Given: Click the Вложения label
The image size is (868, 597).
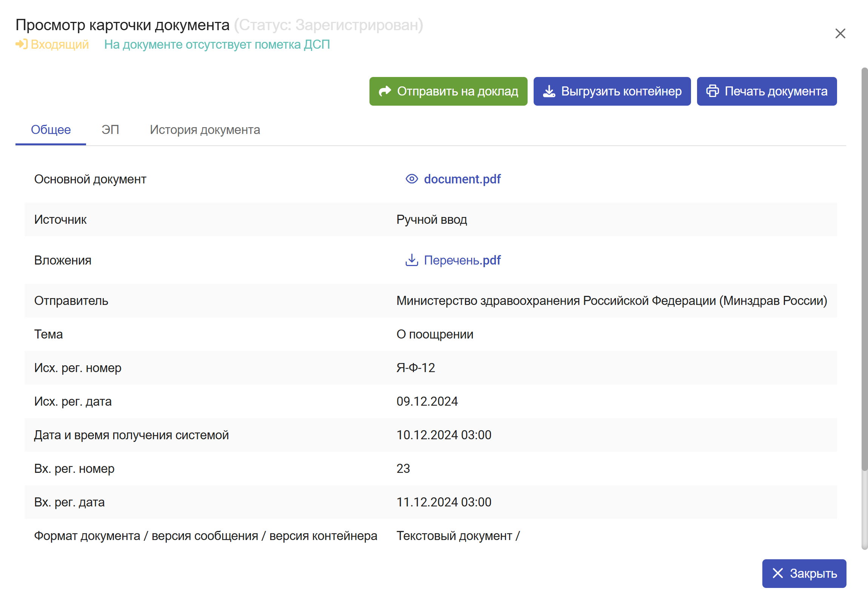Looking at the screenshot, I should (x=63, y=260).
